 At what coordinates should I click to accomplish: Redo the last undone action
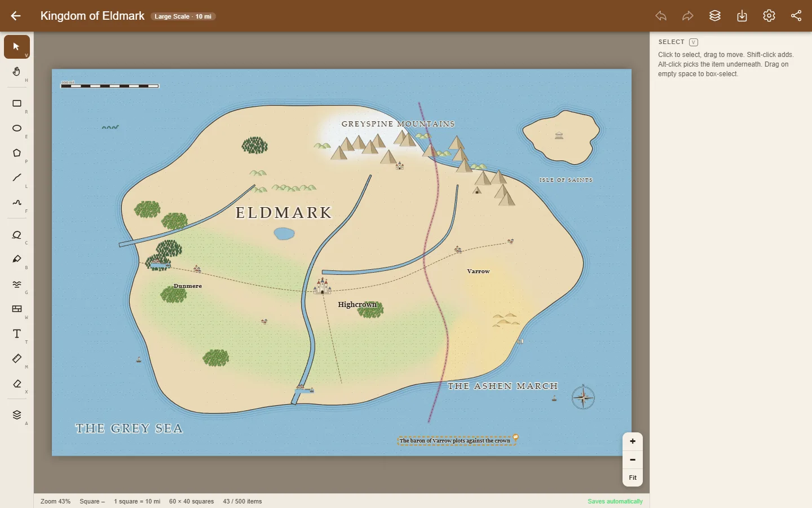[x=688, y=16]
